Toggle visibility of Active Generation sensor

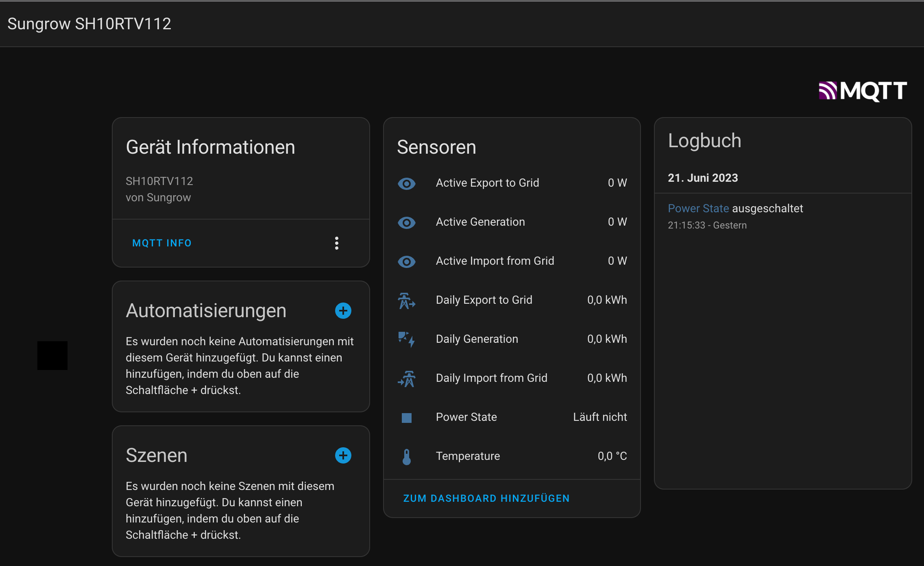coord(407,223)
